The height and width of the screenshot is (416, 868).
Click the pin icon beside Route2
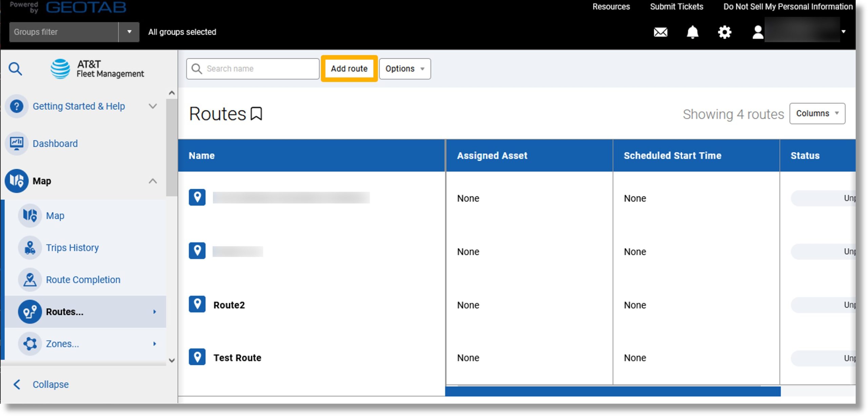197,304
